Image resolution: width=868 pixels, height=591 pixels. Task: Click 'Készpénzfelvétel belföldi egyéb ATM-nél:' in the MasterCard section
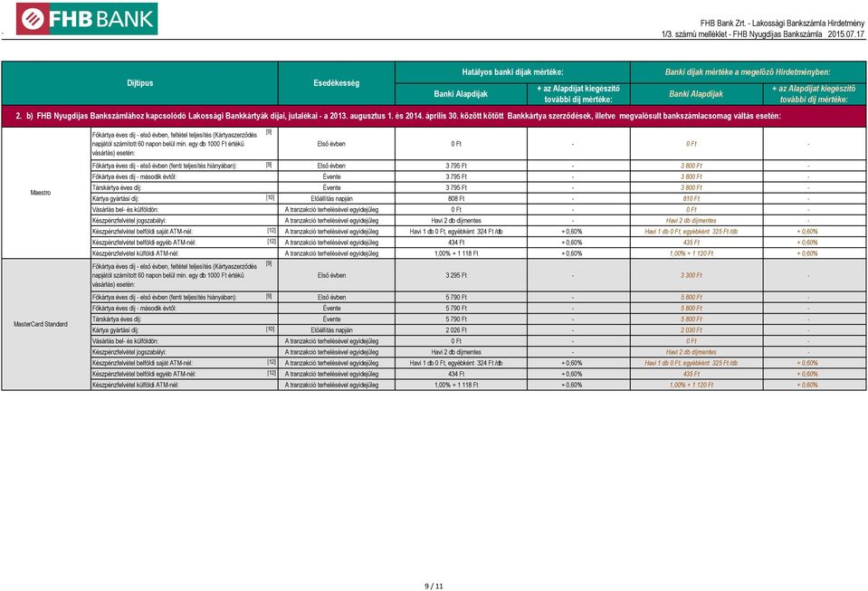pyautogui.click(x=144, y=374)
